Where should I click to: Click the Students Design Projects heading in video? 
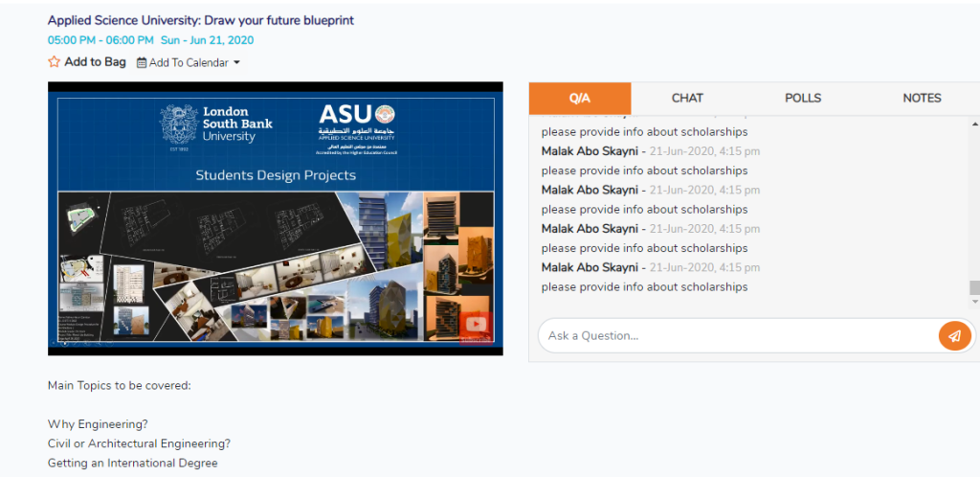276,175
